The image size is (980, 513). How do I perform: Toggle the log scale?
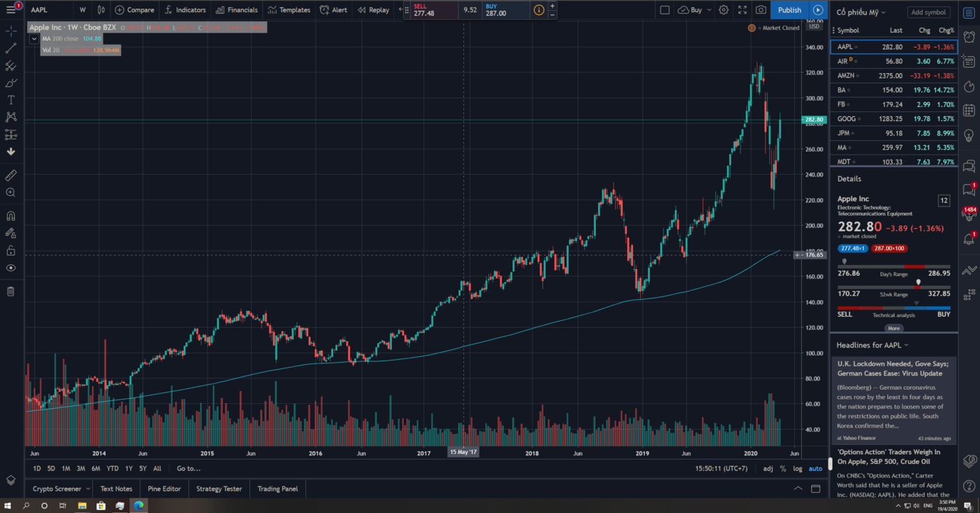pyautogui.click(x=798, y=468)
